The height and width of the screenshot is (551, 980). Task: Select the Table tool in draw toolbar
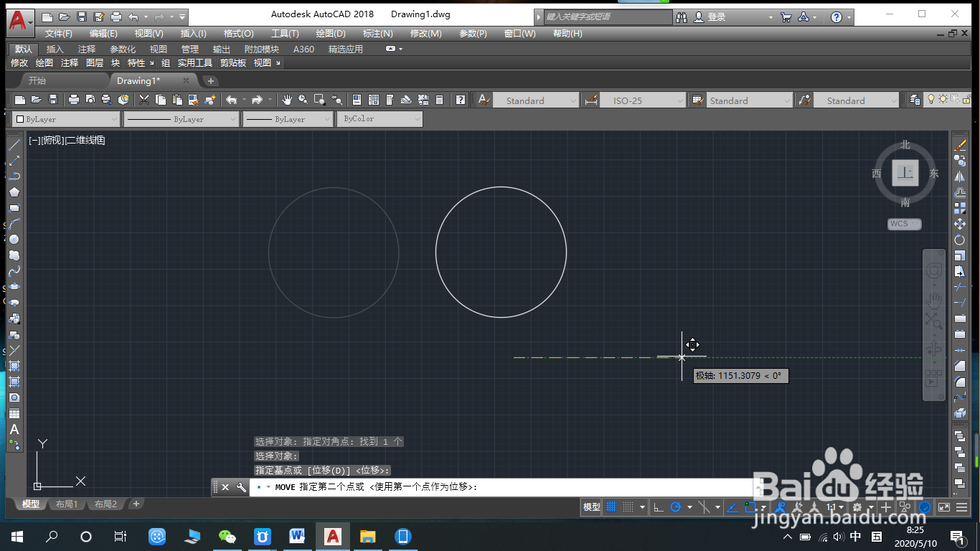pyautogui.click(x=14, y=413)
